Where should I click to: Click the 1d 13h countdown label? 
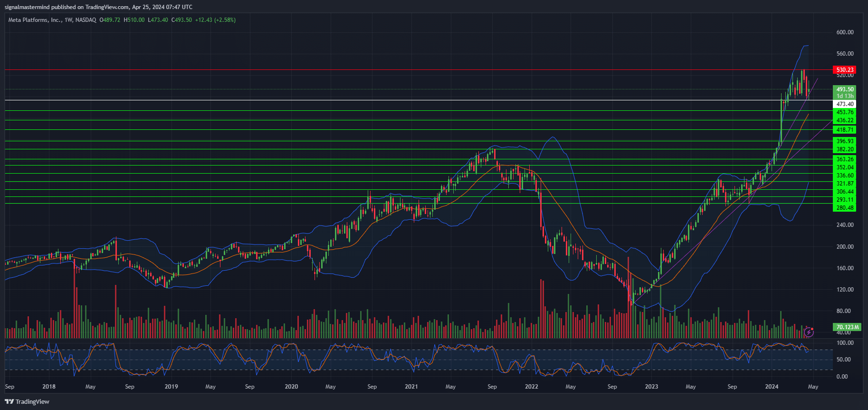pyautogui.click(x=845, y=96)
